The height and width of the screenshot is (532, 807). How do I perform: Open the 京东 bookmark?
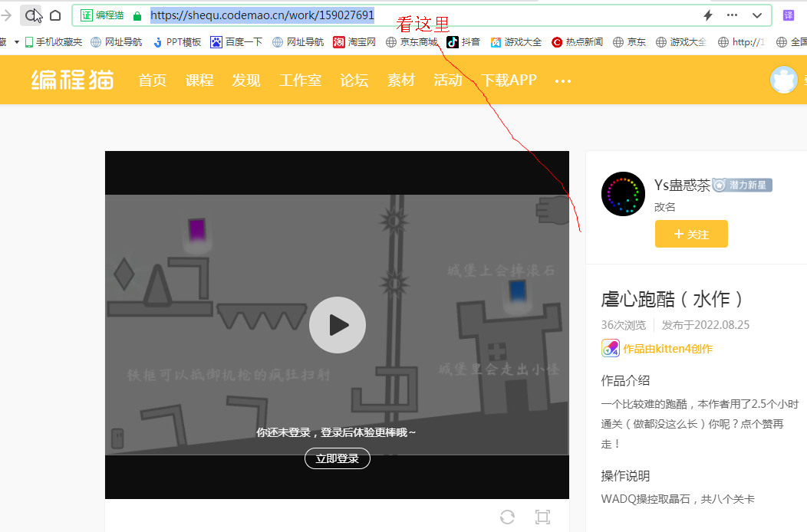629,42
